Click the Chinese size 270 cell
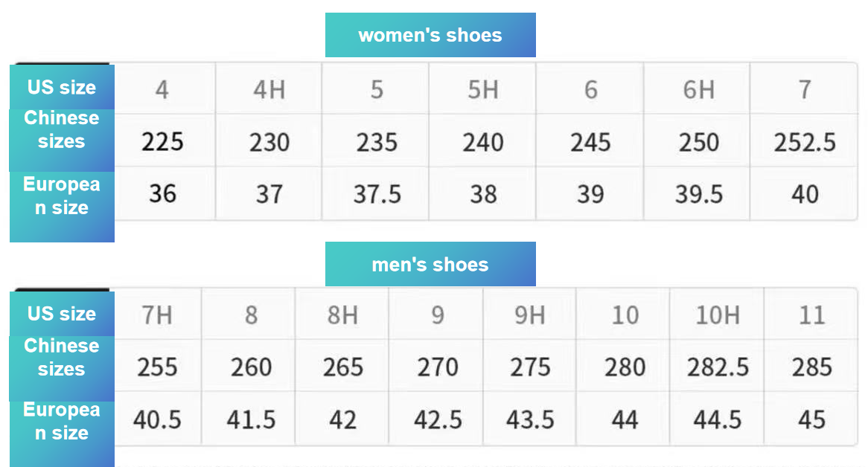The width and height of the screenshot is (868, 467). [437, 367]
